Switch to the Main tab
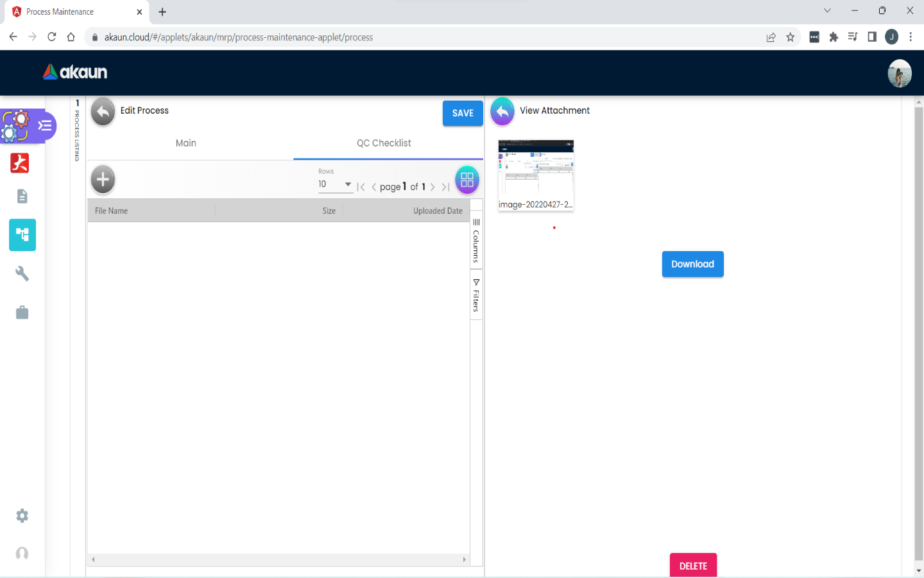This screenshot has width=924, height=578. [186, 143]
